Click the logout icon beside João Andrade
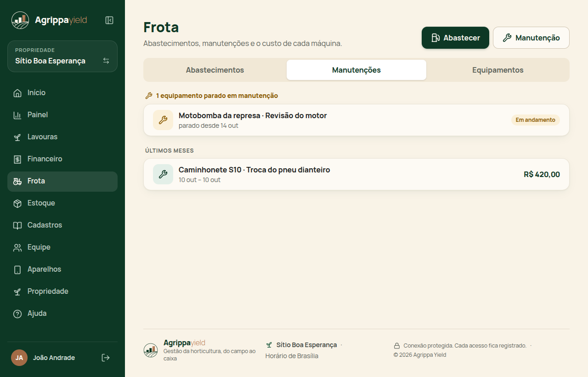The image size is (588, 377). click(x=106, y=358)
